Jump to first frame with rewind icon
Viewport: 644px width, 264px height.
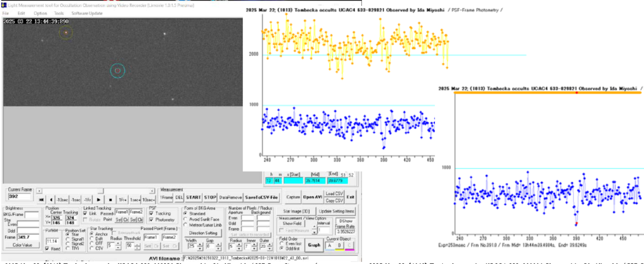click(41, 199)
